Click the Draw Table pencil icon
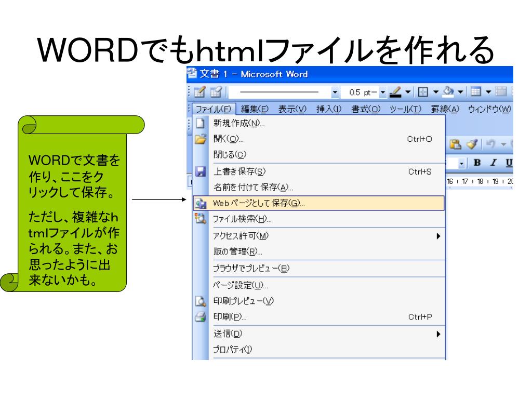Image resolution: width=532 pixels, height=399 pixels. click(200, 92)
